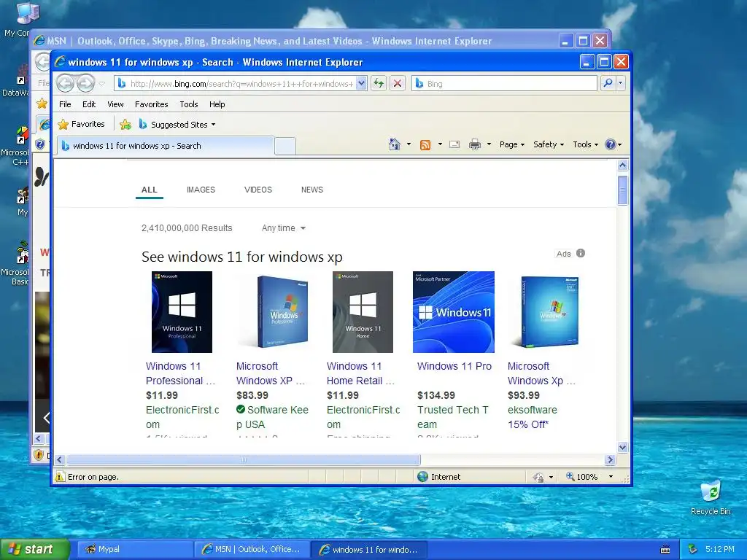Open Windows 11 Home Retail product link

tap(360, 373)
